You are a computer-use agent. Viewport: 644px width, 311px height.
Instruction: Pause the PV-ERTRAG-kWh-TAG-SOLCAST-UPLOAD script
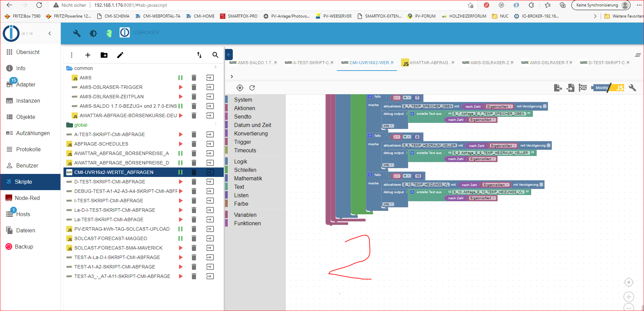[180, 229]
